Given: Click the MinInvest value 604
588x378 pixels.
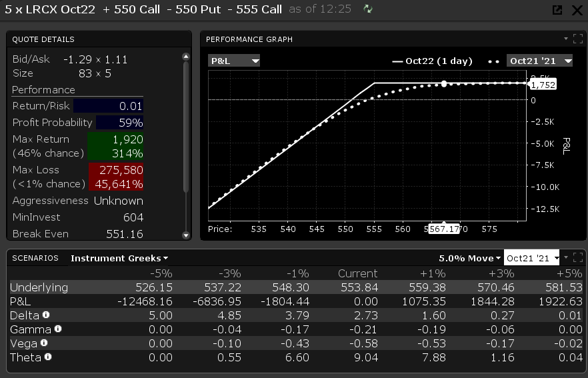Looking at the screenshot, I should tap(133, 217).
